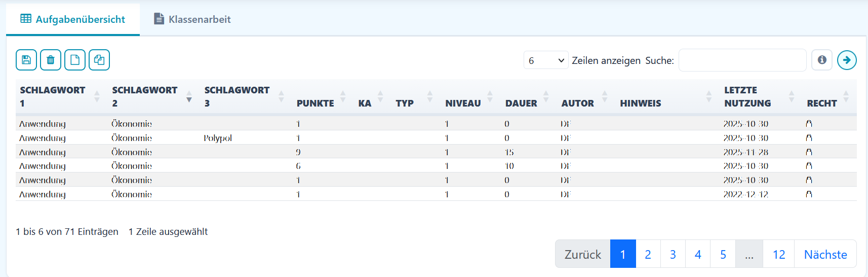The height and width of the screenshot is (277, 868).
Task: Open page 3 of the table
Action: coord(673,254)
